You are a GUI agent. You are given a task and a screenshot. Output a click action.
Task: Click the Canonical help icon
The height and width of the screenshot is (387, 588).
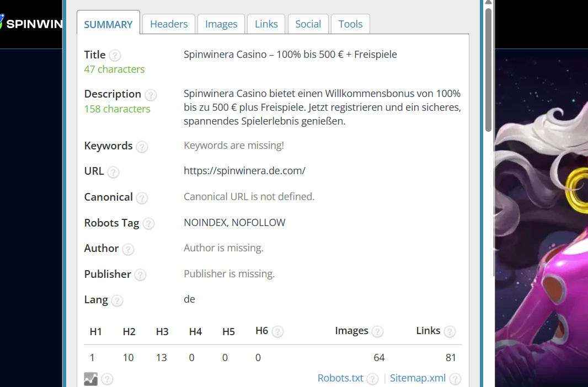pos(142,198)
